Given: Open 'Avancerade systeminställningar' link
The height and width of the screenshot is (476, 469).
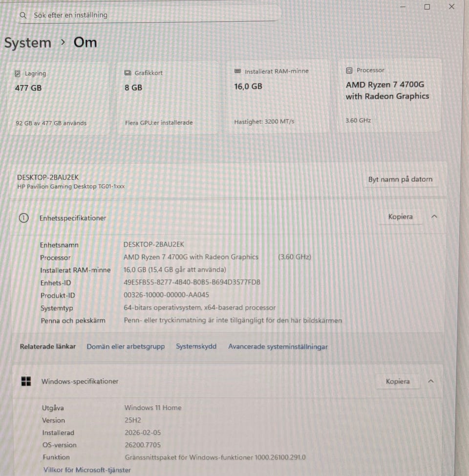Looking at the screenshot, I should pyautogui.click(x=278, y=346).
